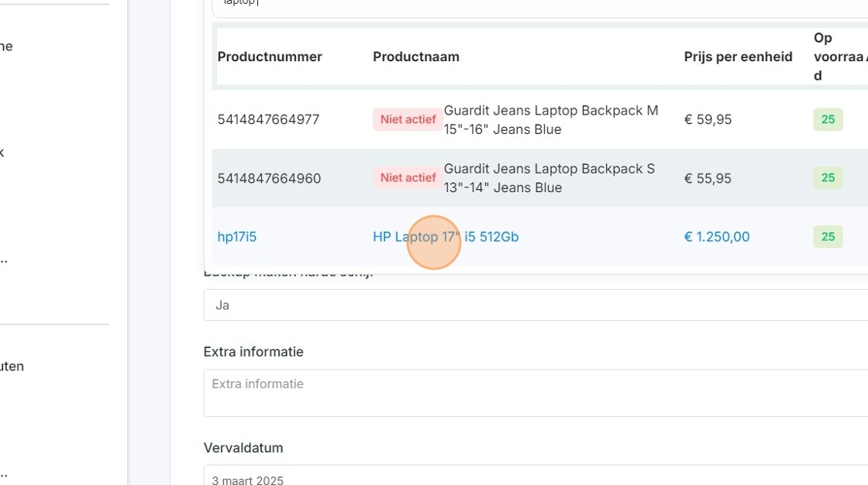Screen dimensions: 868x485
Task: Click stock badge 25 on HP Laptop row
Action: [x=828, y=237]
